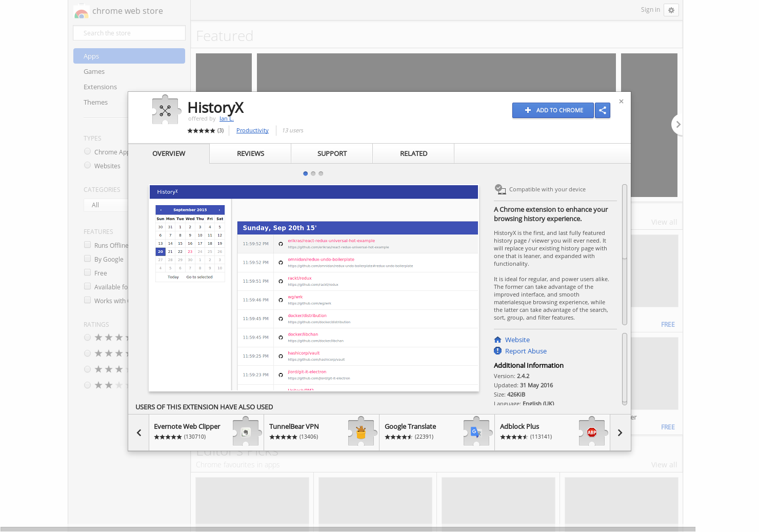
Task: Click the Report Abuse warning icon
Action: [497, 351]
